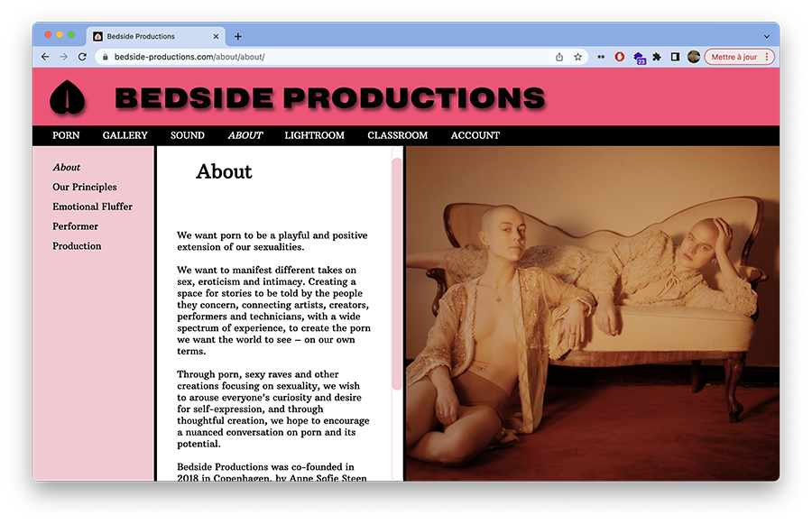
Task: Click the About page heading
Action: [x=224, y=171]
